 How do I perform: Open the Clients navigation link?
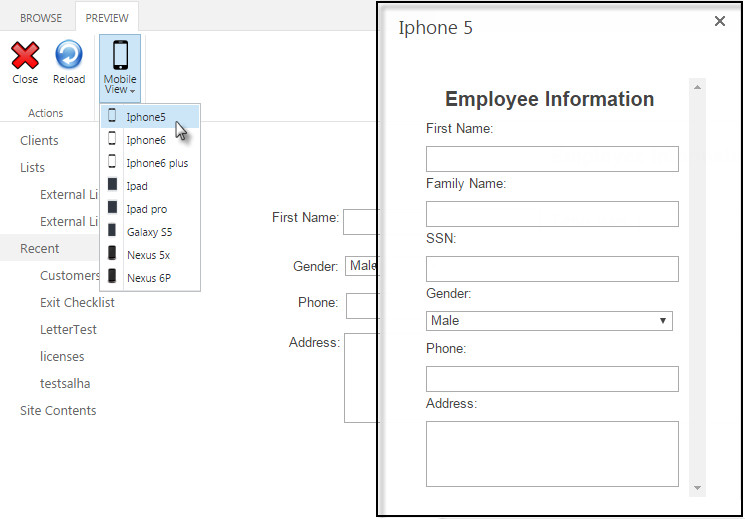click(39, 141)
